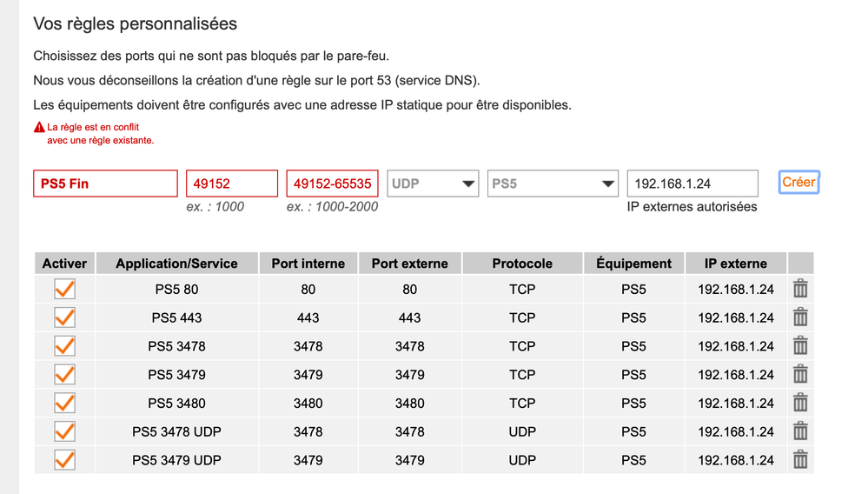This screenshot has width=868, height=494.
Task: Click the Protocole column header
Action: coord(522,264)
